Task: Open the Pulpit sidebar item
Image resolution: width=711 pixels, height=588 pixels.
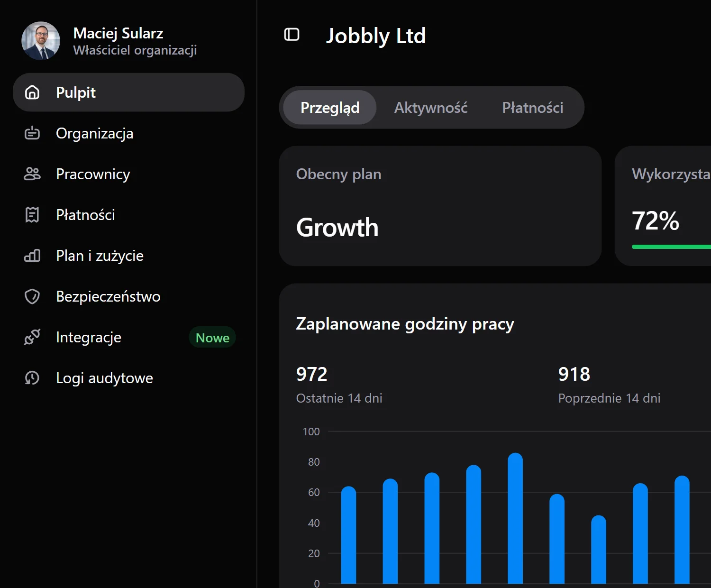Action: [129, 92]
